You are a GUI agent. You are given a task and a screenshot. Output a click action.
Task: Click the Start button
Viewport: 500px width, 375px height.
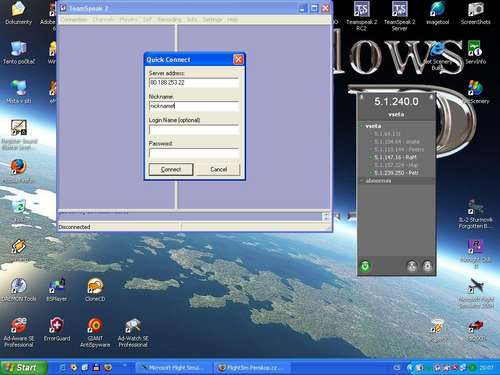point(23,368)
